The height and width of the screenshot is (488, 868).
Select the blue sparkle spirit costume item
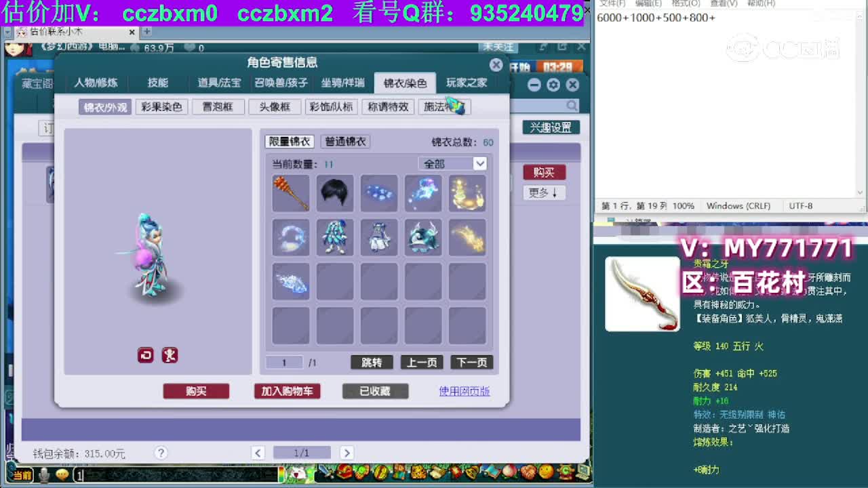[423, 193]
